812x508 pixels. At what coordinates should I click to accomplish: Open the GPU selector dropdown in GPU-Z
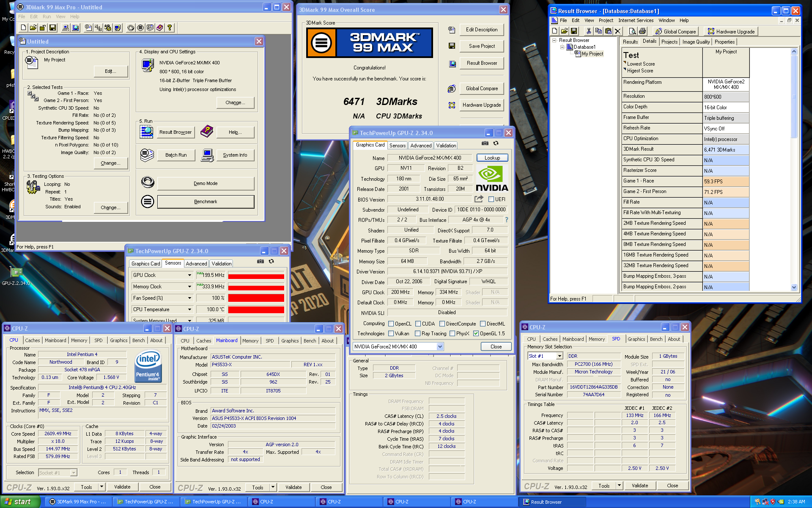pyautogui.click(x=440, y=347)
